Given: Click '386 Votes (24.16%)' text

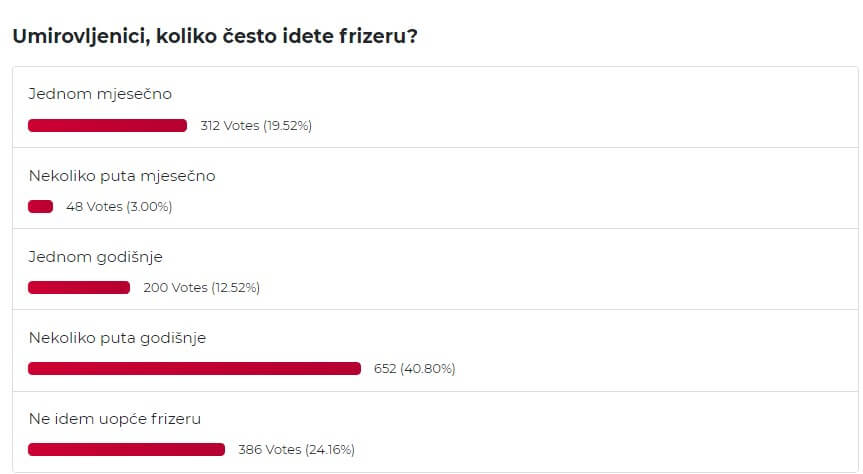Looking at the screenshot, I should [296, 449].
